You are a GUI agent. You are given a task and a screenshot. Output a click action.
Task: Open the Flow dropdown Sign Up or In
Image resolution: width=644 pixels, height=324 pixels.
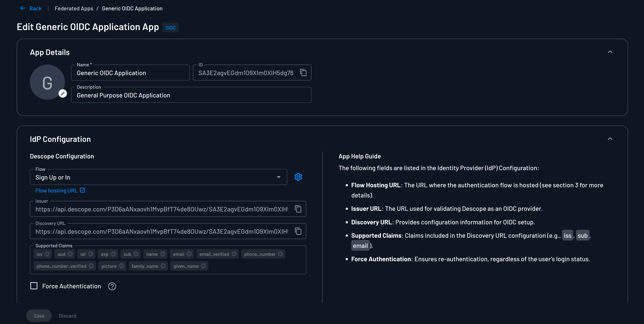[158, 177]
